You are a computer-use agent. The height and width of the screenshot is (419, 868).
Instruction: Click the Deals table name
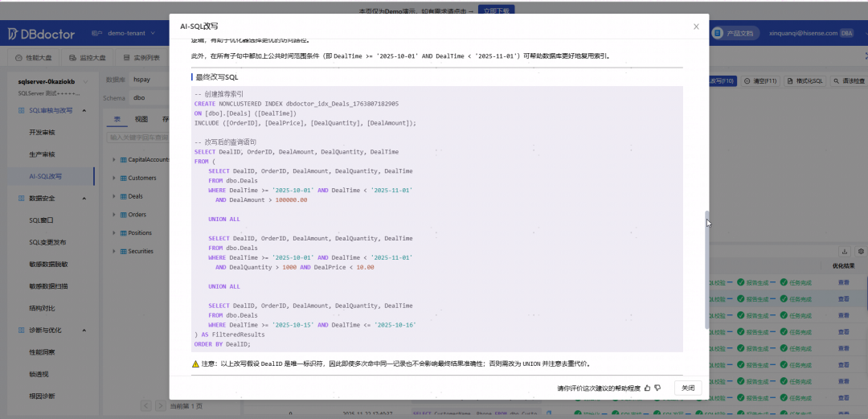coord(136,197)
